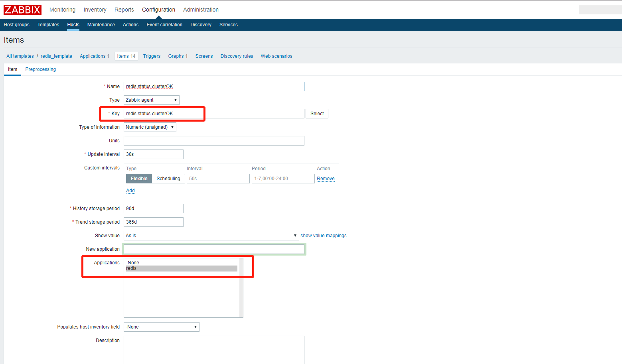Open Screens link

[x=204, y=56]
